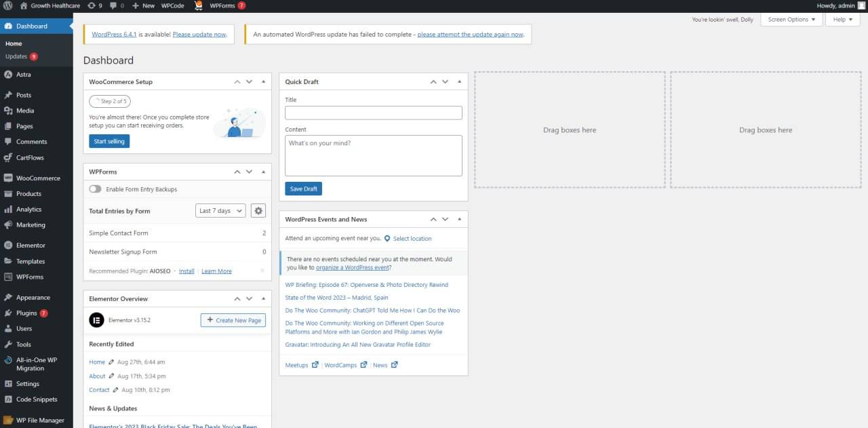Open the WooCommerce sidebar menu
Viewport: 868px width, 428px height.
[x=38, y=178]
